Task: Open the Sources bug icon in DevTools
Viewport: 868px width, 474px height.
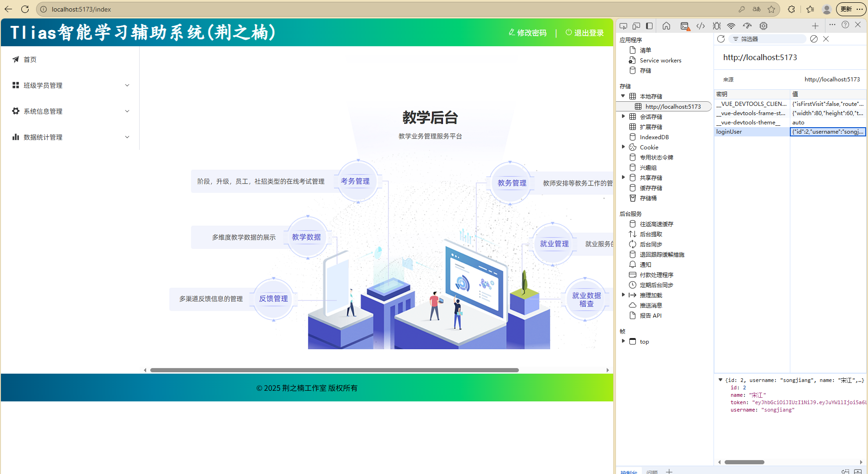Action: [x=716, y=26]
